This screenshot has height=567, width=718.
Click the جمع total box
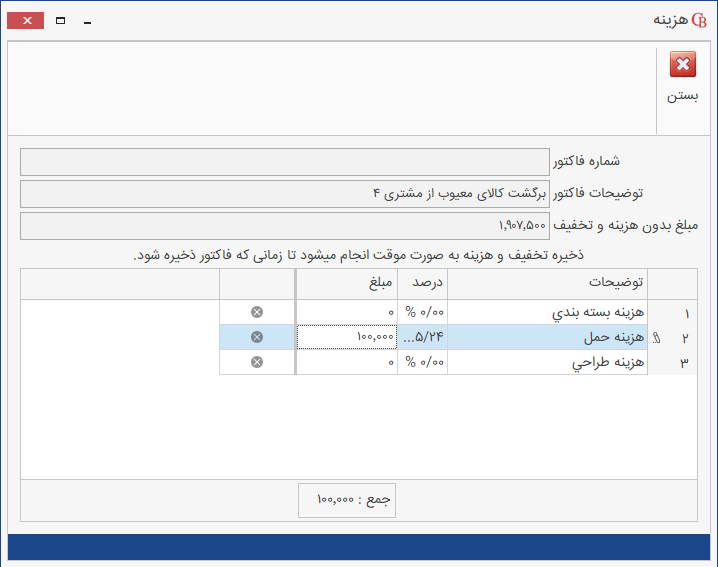(347, 499)
